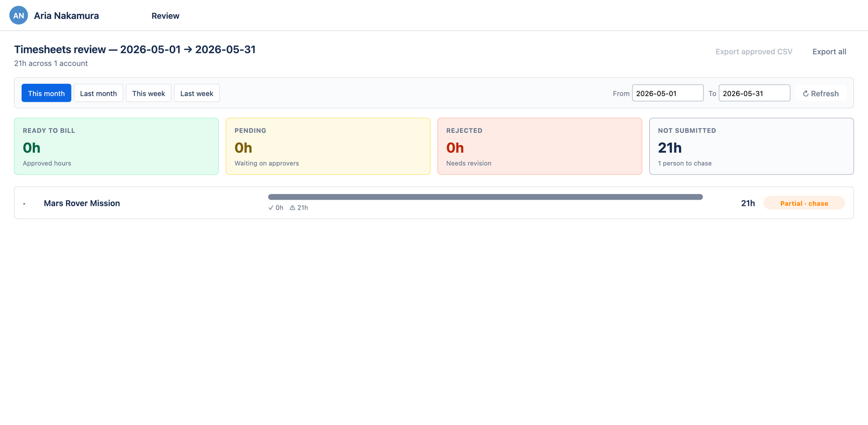Open the Ready to Bill card

[x=117, y=146]
